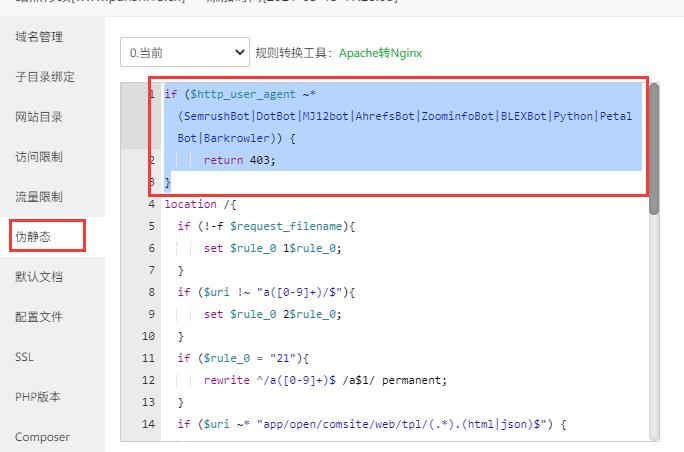Go to the 访问限制 settings tab
The width and height of the screenshot is (684, 452).
[x=39, y=157]
